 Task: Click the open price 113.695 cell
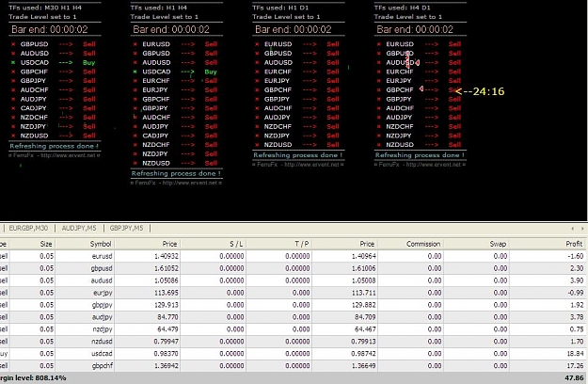tap(167, 293)
